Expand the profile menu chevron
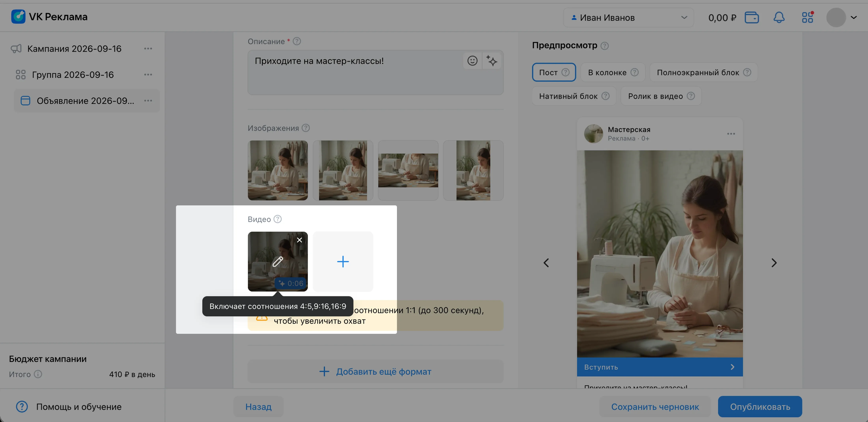The width and height of the screenshot is (868, 422). click(x=854, y=18)
